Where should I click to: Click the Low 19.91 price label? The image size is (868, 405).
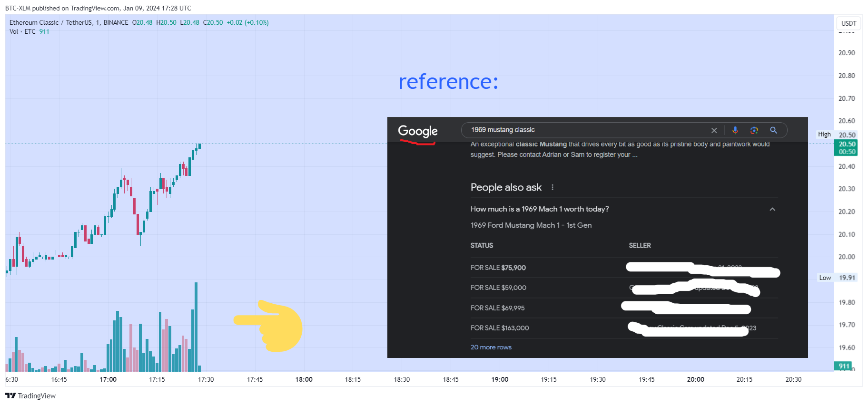point(837,278)
